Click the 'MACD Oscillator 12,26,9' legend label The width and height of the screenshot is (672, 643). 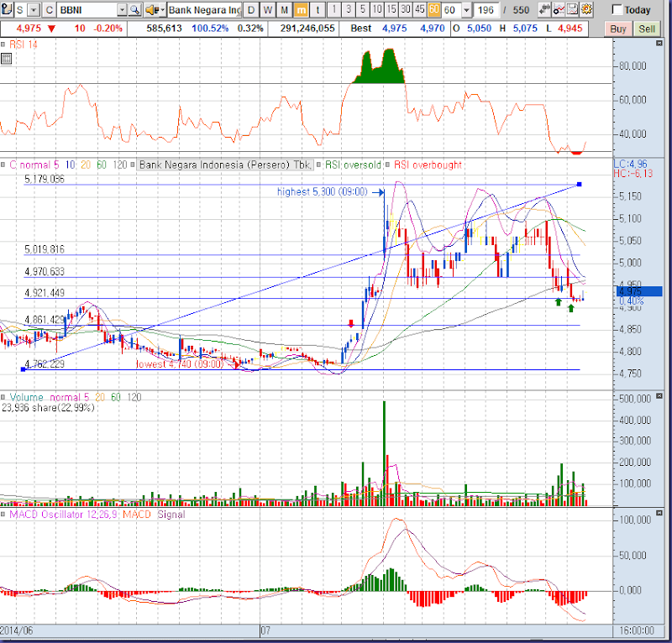point(64,515)
